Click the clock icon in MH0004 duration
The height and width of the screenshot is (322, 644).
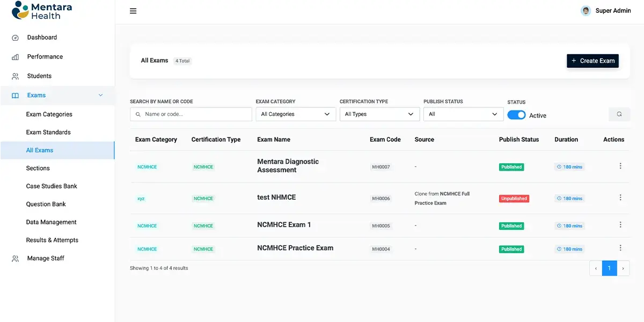[559, 249]
